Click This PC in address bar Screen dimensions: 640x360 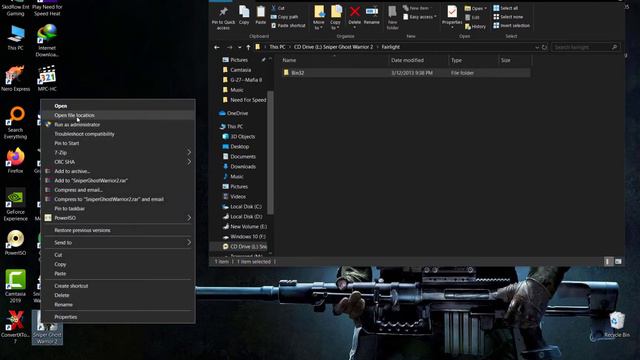[x=277, y=47]
